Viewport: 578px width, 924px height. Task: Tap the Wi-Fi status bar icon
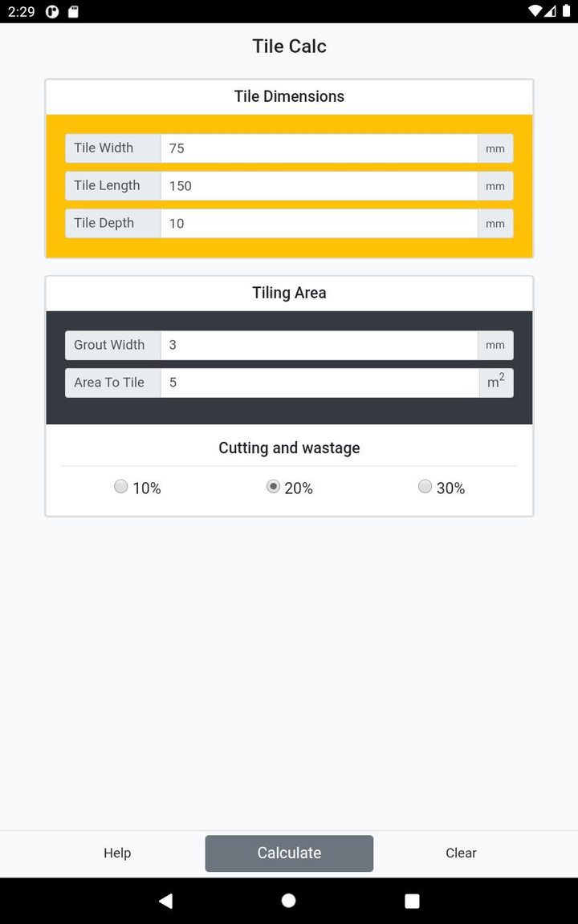[535, 11]
